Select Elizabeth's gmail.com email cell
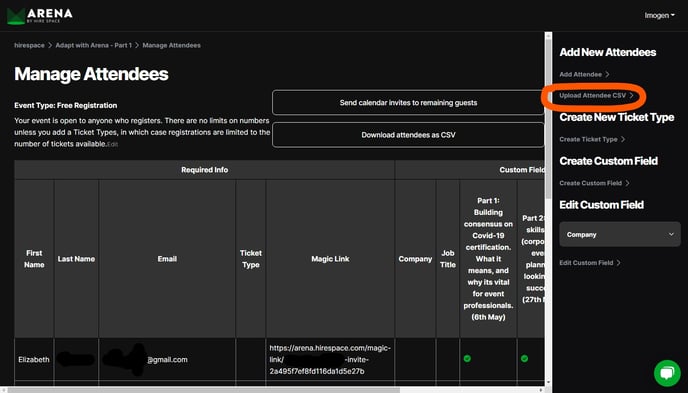688x393 pixels. [167, 359]
